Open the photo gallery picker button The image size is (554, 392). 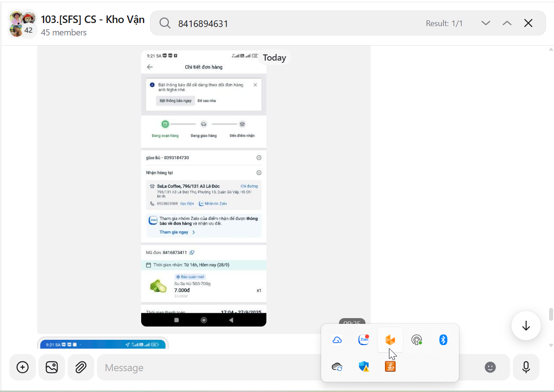coord(52,367)
